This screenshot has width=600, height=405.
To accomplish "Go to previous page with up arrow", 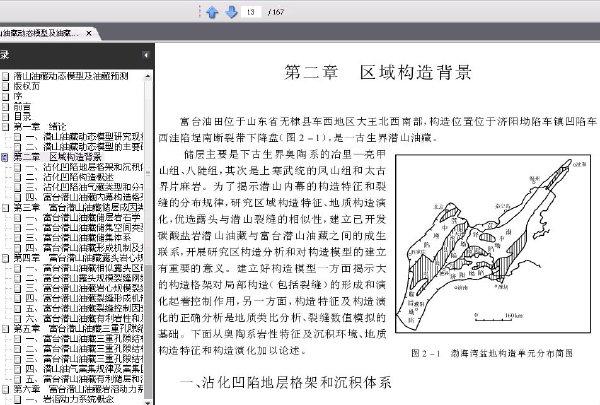I will (213, 12).
